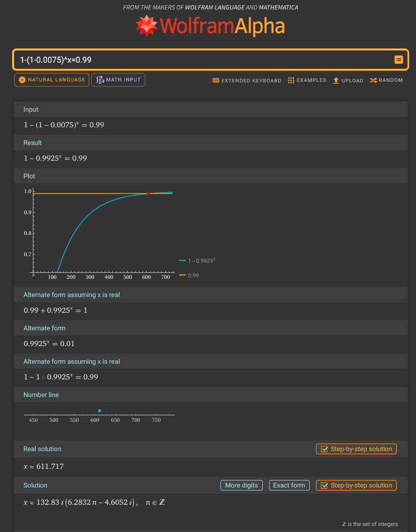Click the red intersection point on the plot
This screenshot has height=532, width=416.
click(x=148, y=194)
